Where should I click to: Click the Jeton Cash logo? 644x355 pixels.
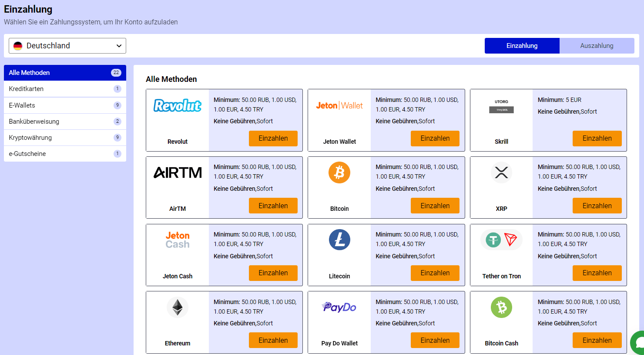(x=178, y=240)
